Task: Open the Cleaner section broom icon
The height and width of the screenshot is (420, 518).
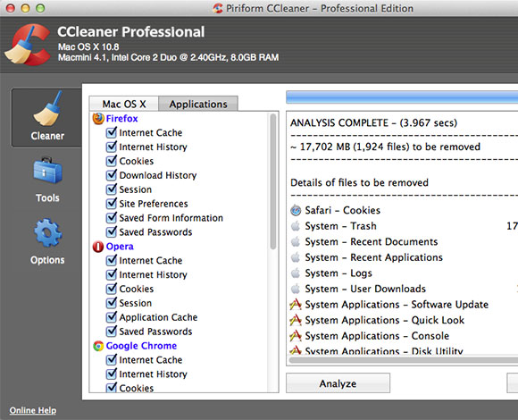Action: tap(47, 109)
